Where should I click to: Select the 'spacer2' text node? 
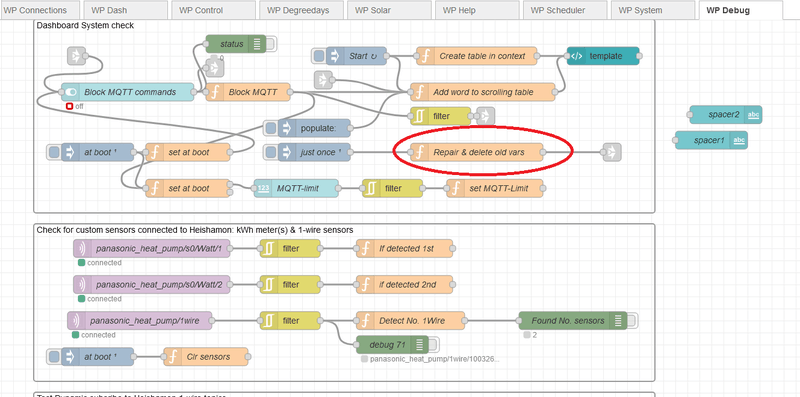pos(726,115)
